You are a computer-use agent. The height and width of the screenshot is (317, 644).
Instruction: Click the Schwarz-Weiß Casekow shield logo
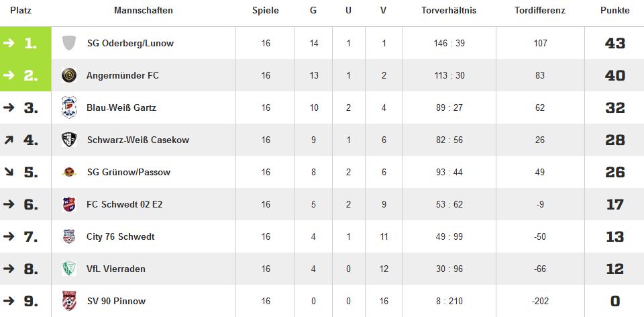[x=69, y=140]
